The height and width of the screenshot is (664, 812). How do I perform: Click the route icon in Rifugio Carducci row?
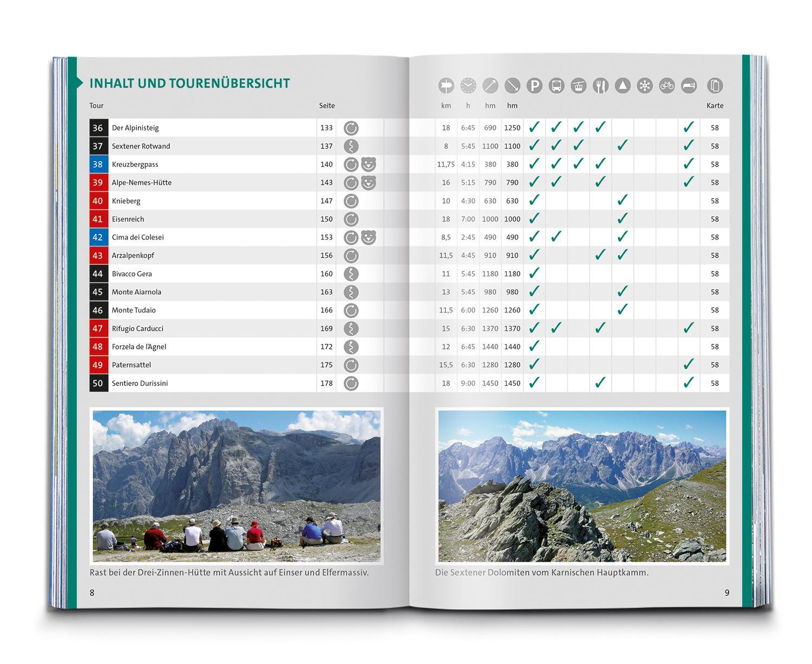click(x=351, y=329)
